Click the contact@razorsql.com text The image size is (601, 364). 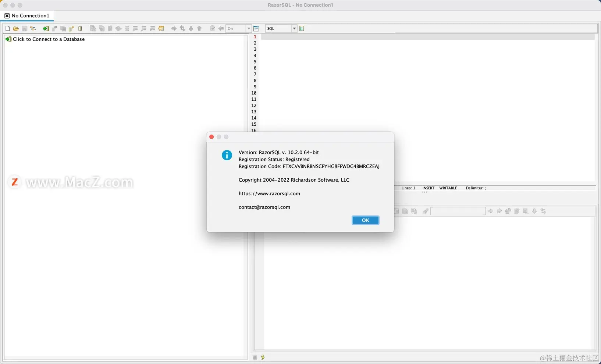click(264, 207)
